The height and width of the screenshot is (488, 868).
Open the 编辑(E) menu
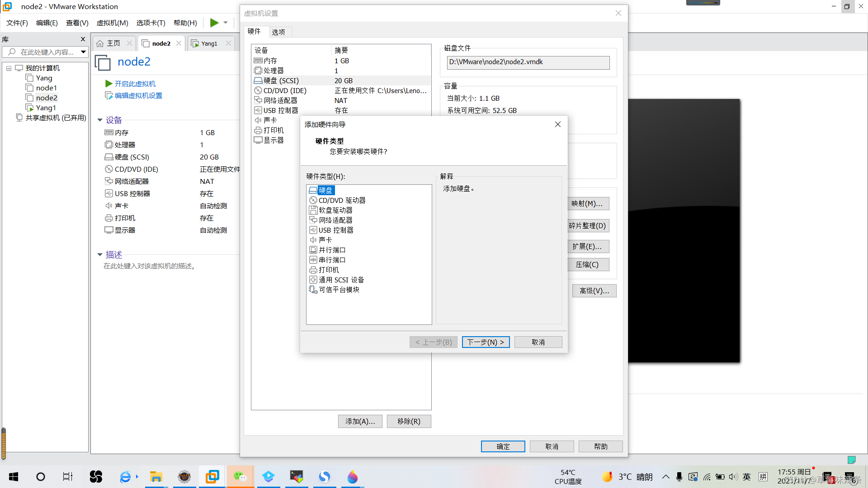tap(47, 23)
